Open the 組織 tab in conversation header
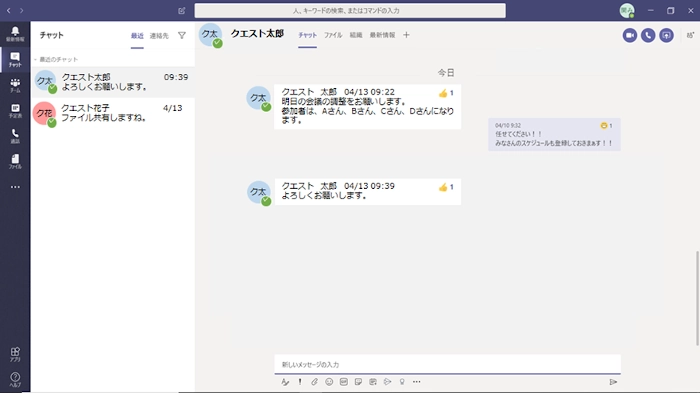The width and height of the screenshot is (700, 393). point(356,35)
